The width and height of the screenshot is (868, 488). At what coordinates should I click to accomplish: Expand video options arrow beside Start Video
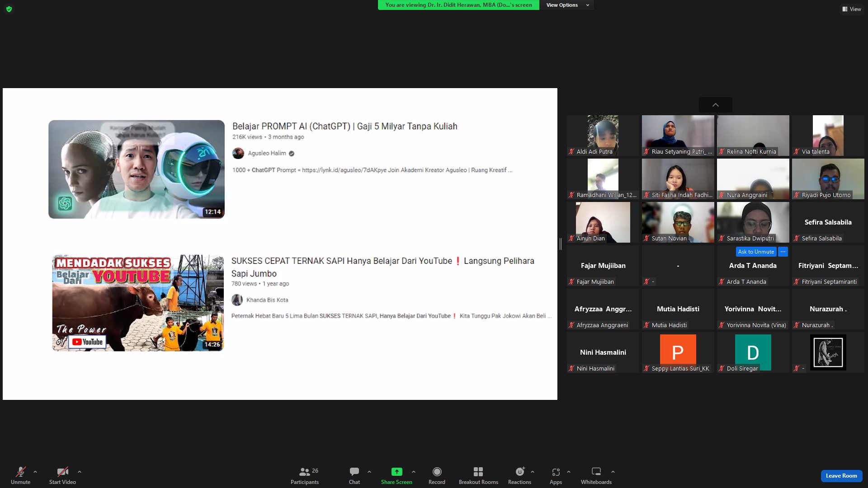pyautogui.click(x=80, y=472)
